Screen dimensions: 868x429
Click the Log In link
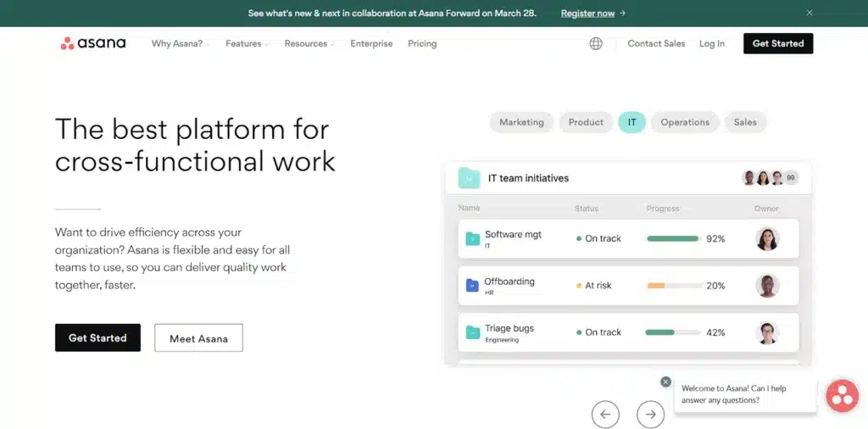tap(712, 44)
